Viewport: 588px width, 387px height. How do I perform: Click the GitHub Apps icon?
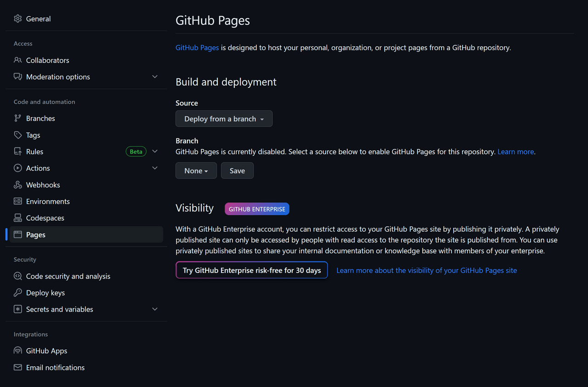(x=18, y=351)
